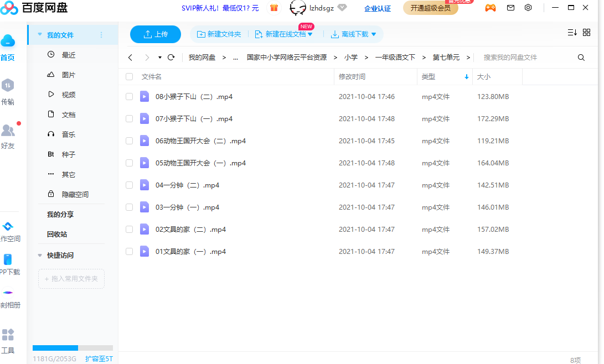
Task: Refresh the file list with the reload icon
Action: pyautogui.click(x=171, y=57)
